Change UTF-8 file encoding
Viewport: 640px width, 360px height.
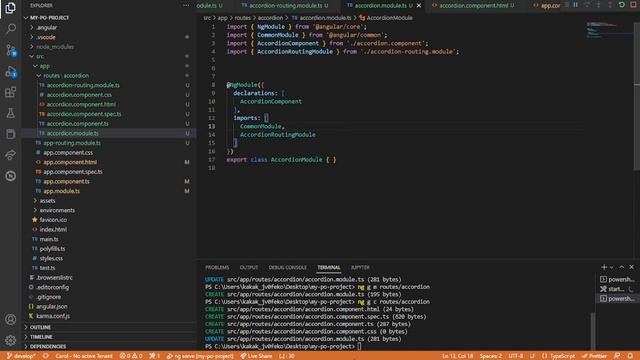(516, 356)
